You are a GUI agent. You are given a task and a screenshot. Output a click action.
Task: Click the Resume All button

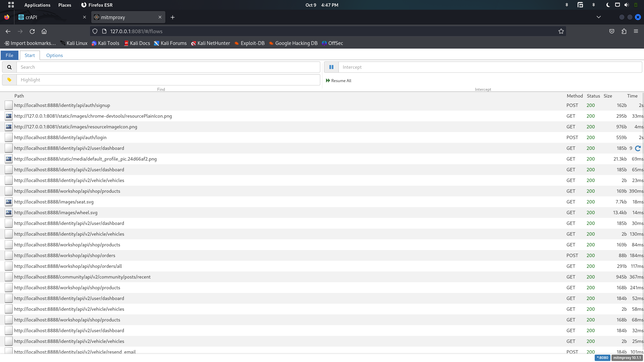pos(339,80)
